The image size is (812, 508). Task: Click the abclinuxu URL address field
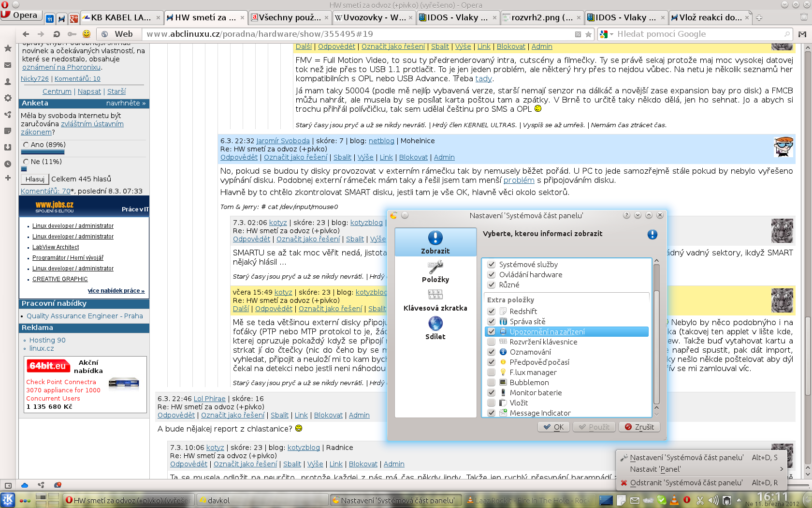point(358,34)
